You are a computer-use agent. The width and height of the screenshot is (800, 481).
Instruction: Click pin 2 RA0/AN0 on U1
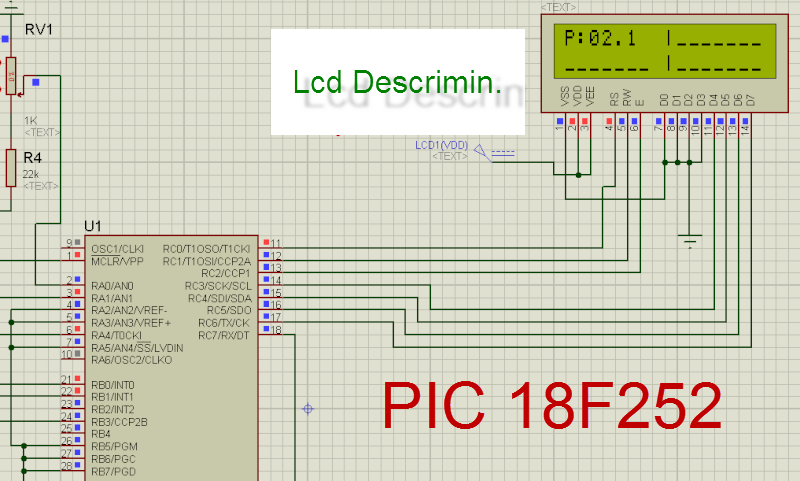[x=72, y=280]
